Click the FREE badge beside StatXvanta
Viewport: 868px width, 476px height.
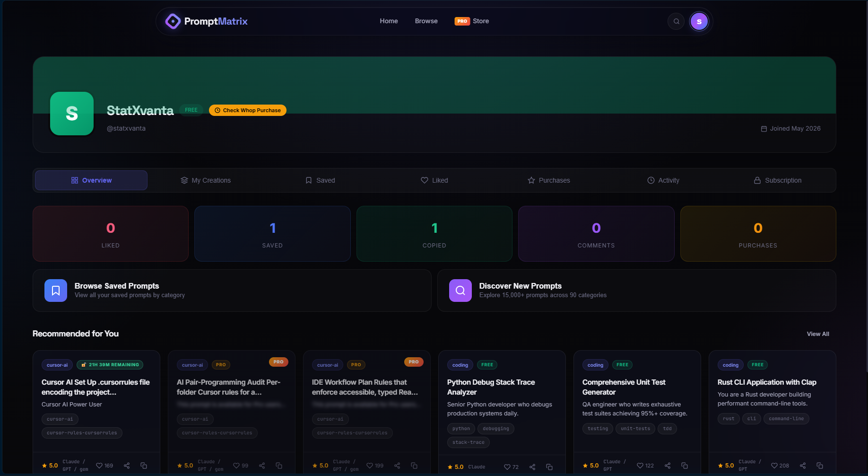[191, 110]
